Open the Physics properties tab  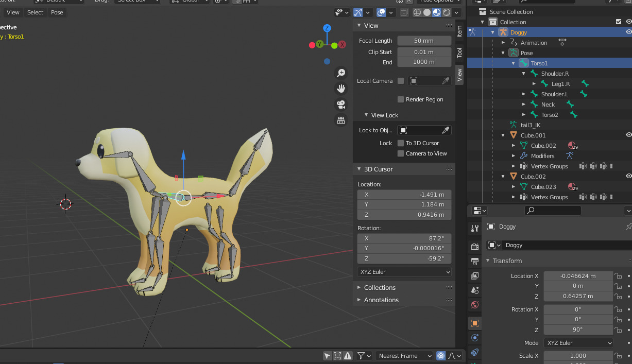click(474, 353)
